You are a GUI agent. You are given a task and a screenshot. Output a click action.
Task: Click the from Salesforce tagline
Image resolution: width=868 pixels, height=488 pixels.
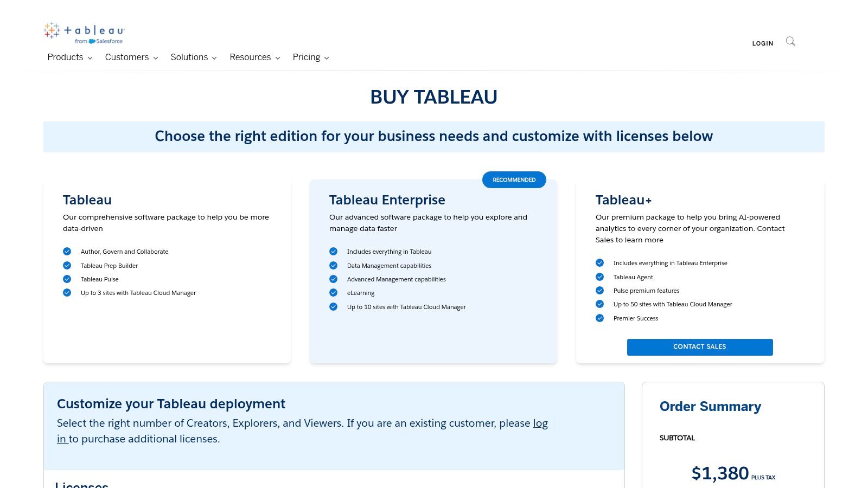point(99,41)
